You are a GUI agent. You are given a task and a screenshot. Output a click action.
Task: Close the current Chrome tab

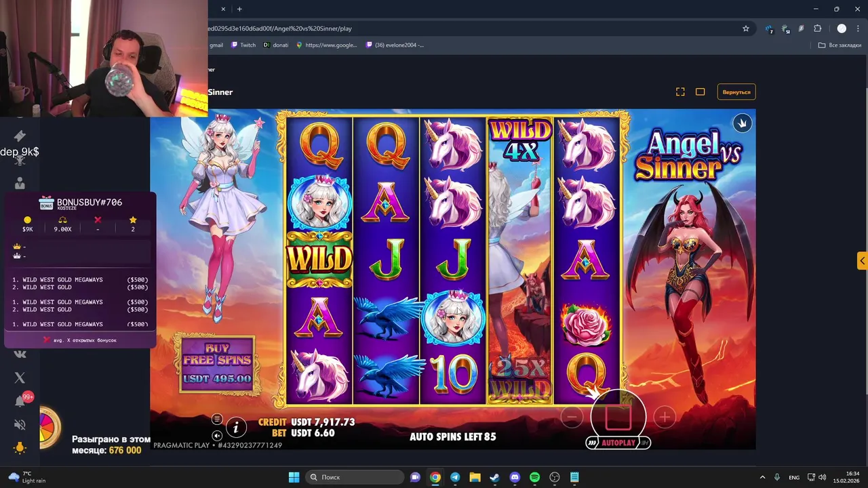222,9
